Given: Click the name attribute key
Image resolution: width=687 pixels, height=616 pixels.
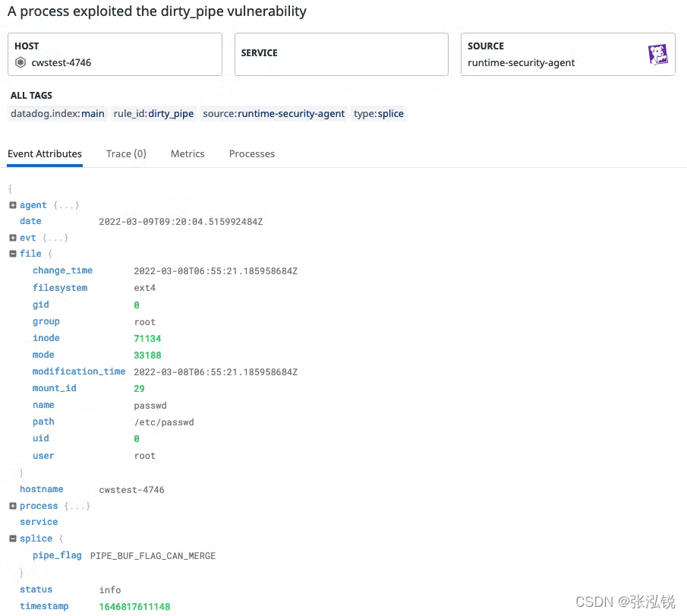Looking at the screenshot, I should tap(43, 405).
